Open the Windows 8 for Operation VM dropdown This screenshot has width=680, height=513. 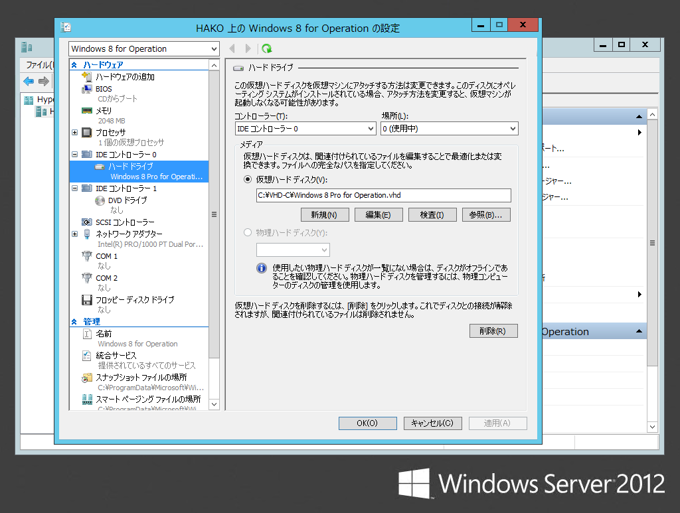pos(144,49)
